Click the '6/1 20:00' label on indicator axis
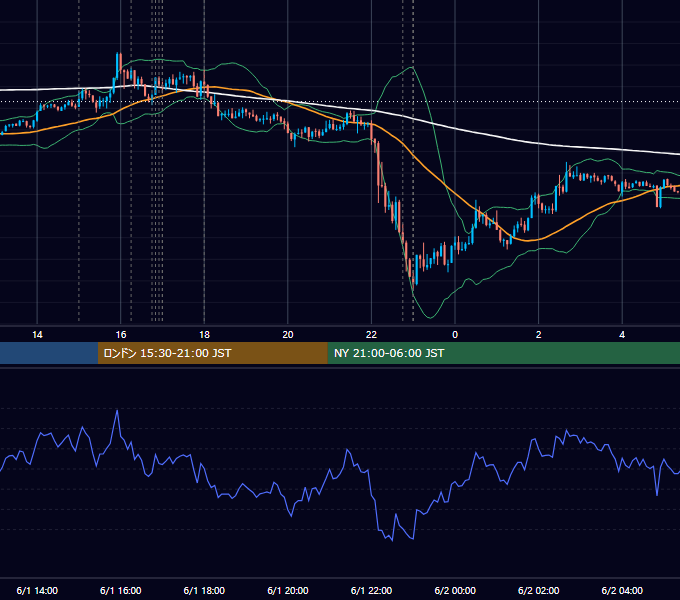This screenshot has height=600, width=680. coord(288,590)
